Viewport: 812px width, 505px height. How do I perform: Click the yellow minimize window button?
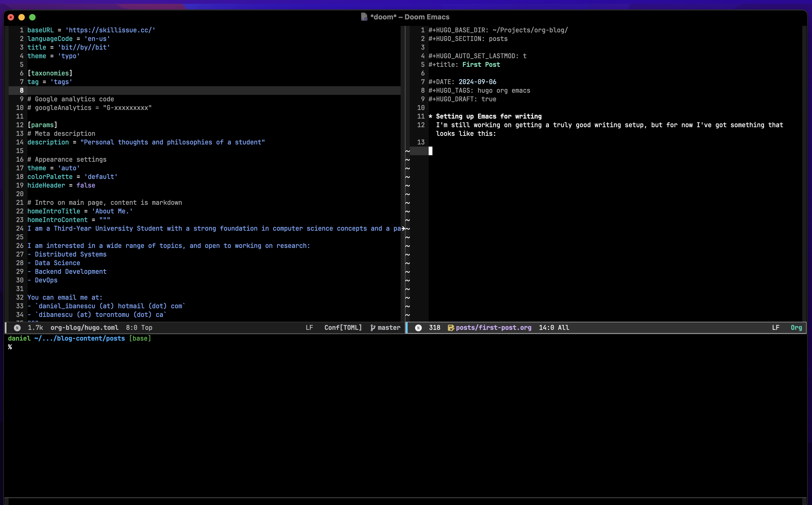click(x=22, y=17)
